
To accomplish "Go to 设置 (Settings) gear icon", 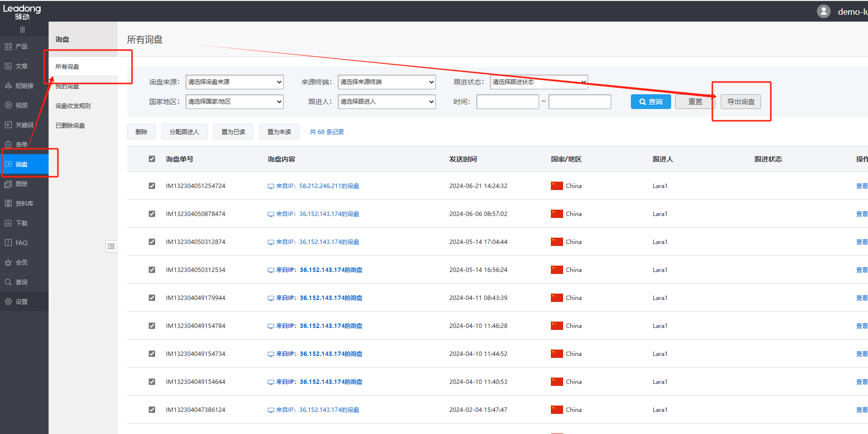I will [8, 301].
